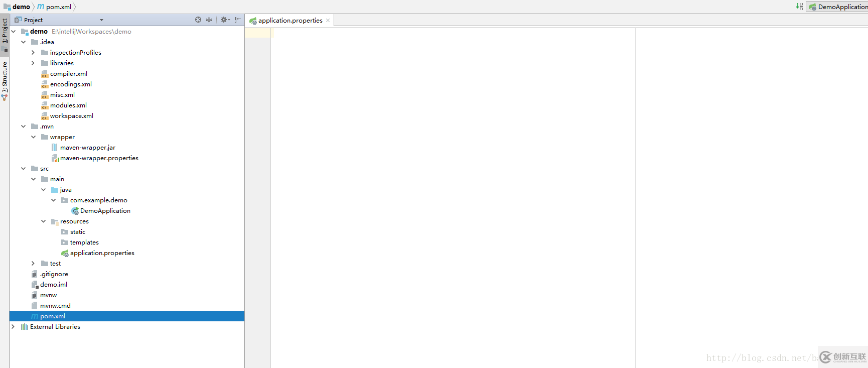Switch to the application.properties tab

tap(290, 21)
